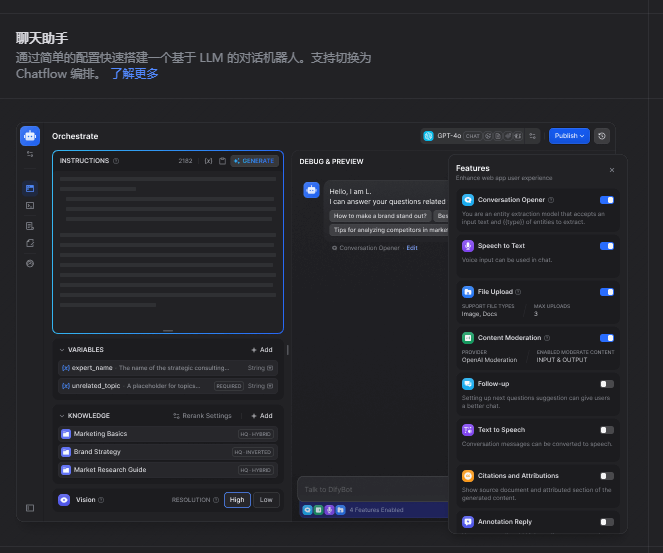Click Marketing Basics knowledge folder icon
Viewport: 663px width, 553px height.
click(x=66, y=434)
